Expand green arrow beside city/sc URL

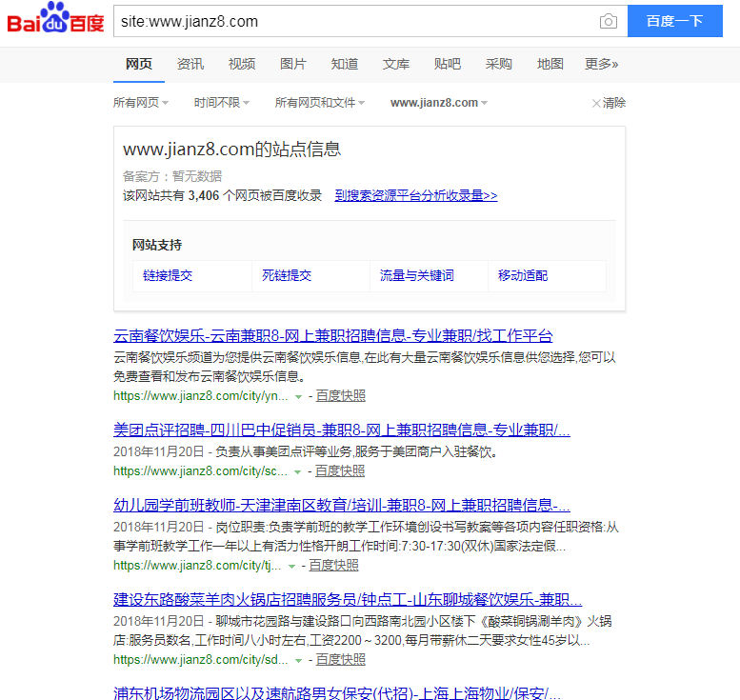pyautogui.click(x=297, y=472)
